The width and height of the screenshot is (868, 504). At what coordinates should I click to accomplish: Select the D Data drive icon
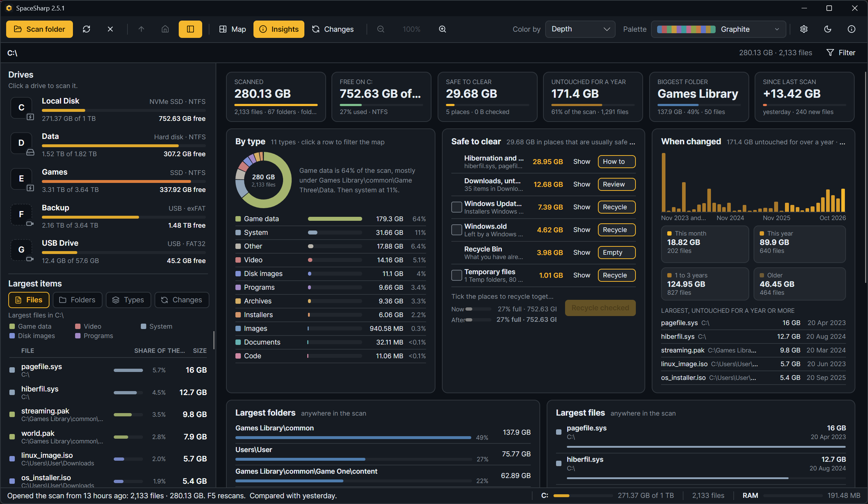click(x=22, y=143)
